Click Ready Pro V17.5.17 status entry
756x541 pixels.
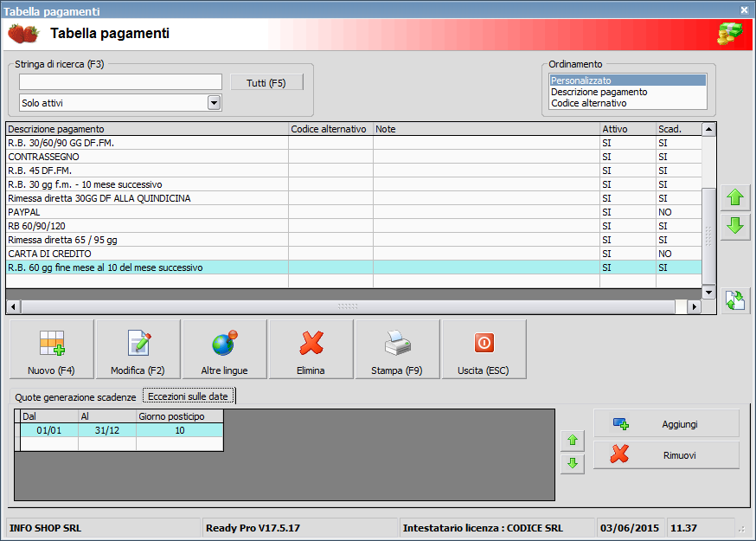pos(300,528)
